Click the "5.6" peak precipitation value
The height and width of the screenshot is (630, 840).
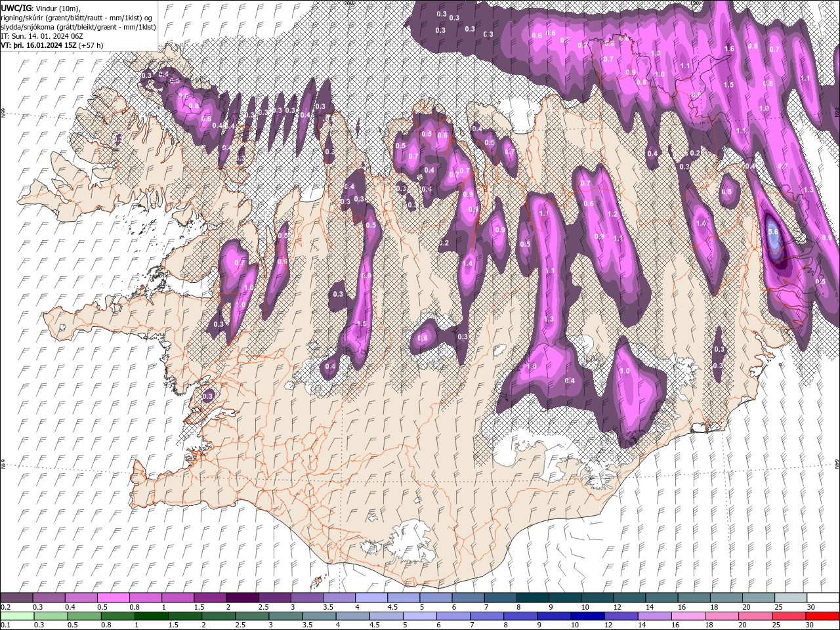point(773,232)
